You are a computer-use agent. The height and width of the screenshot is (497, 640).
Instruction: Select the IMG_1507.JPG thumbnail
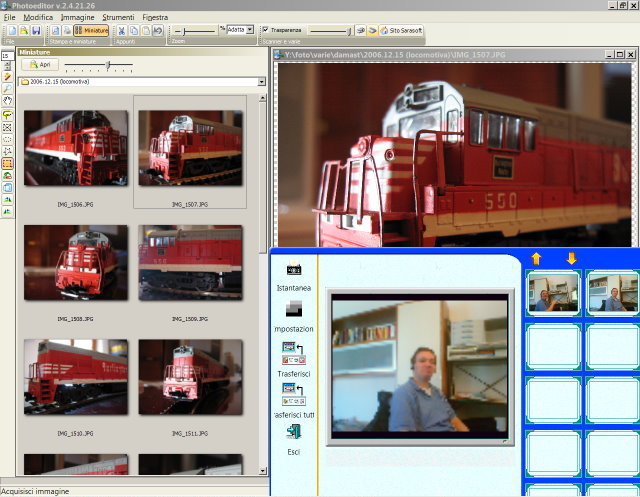pos(190,148)
